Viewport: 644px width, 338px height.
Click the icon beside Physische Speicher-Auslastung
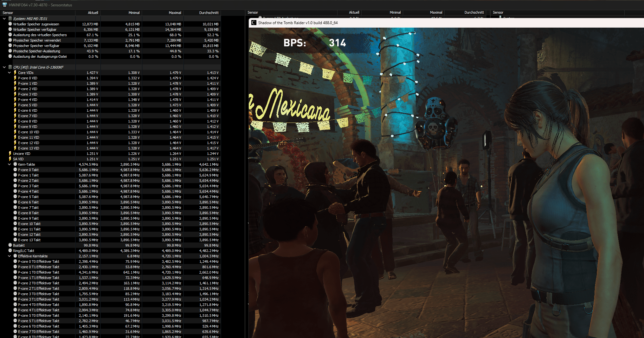(x=10, y=51)
